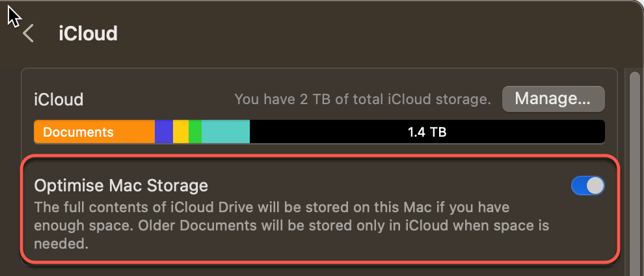Click the word Documents in storage bar
The height and width of the screenshot is (276, 644).
click(78, 132)
